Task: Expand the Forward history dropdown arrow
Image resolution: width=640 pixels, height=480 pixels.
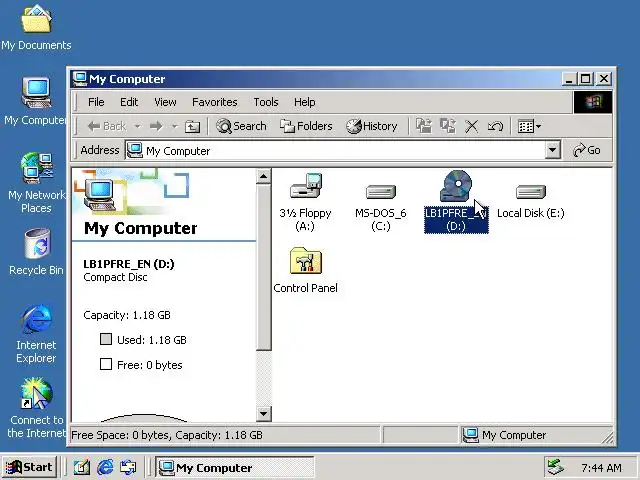Action: point(174,126)
